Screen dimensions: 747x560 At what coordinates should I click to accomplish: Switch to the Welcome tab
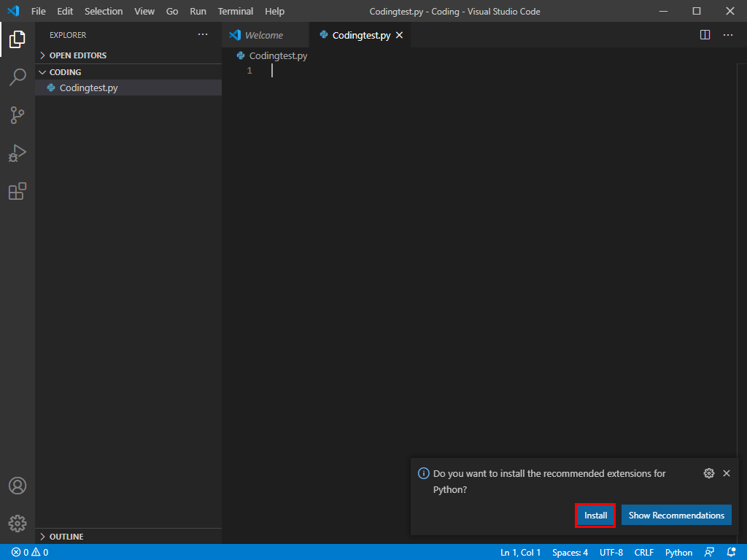[x=266, y=35]
